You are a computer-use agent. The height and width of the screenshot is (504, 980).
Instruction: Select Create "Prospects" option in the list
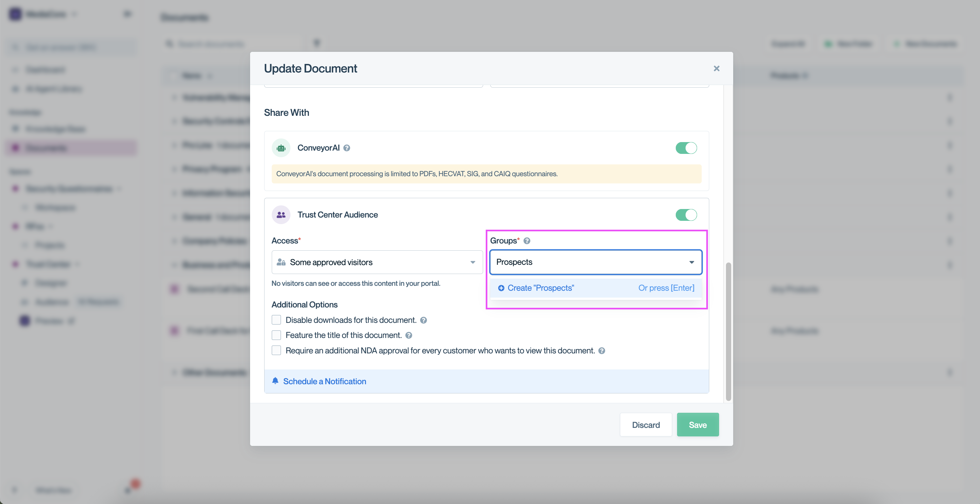(x=540, y=288)
